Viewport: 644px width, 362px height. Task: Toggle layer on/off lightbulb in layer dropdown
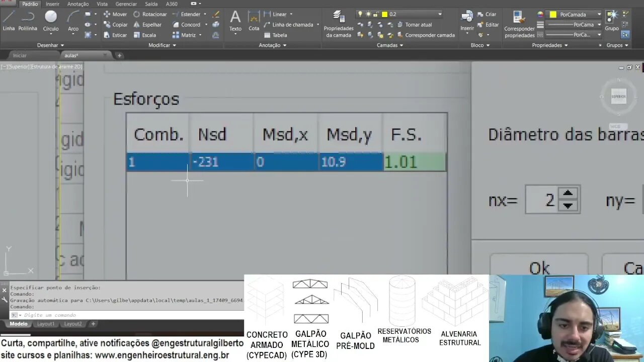[360, 14]
